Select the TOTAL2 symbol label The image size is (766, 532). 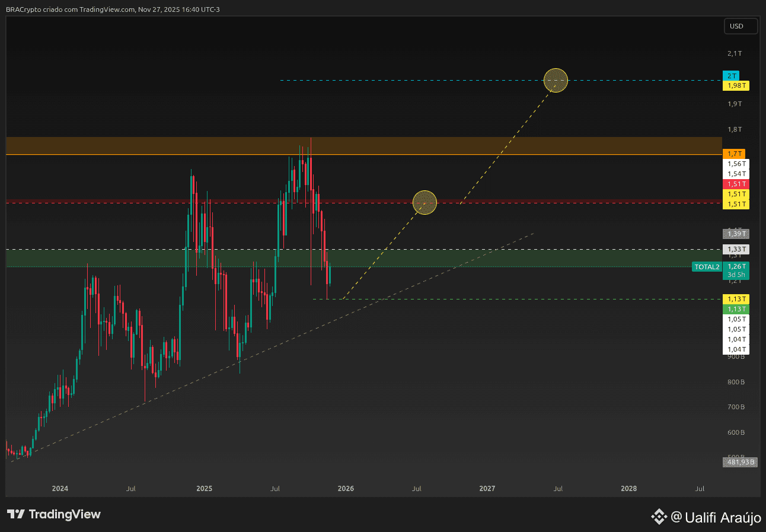[x=707, y=267]
